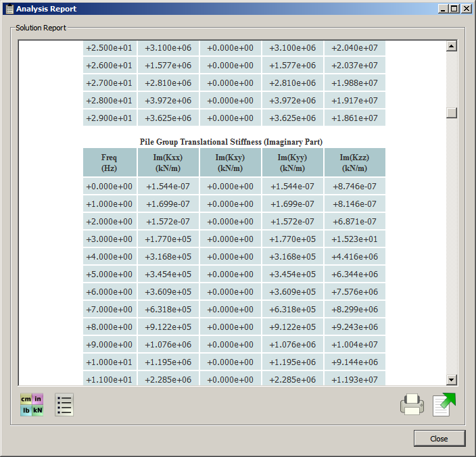This screenshot has height=457, width=476.
Task: Click the Freq (Hz) column header
Action: tap(109, 163)
